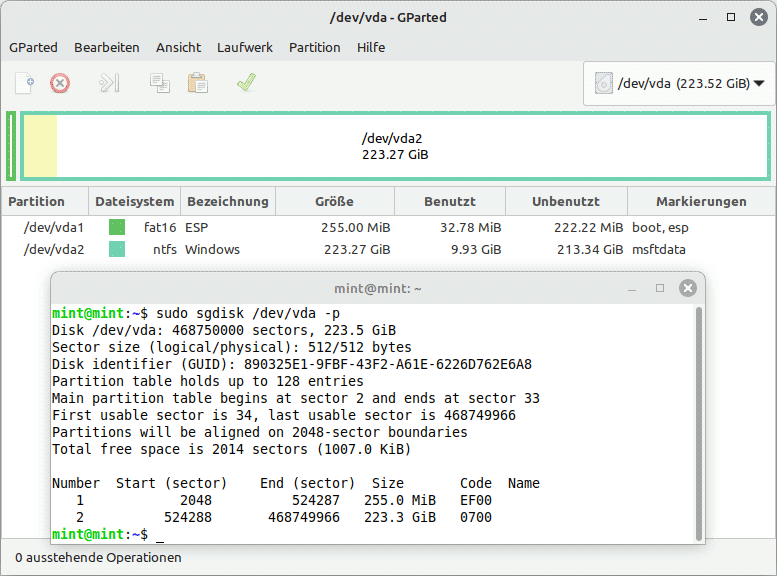The image size is (777, 576).
Task: Click the terminal window scrollbar
Action: click(x=699, y=424)
